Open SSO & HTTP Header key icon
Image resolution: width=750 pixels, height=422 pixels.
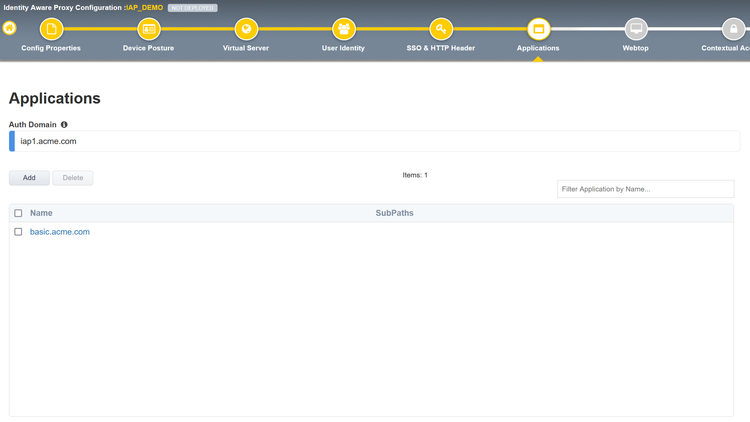coord(441,29)
